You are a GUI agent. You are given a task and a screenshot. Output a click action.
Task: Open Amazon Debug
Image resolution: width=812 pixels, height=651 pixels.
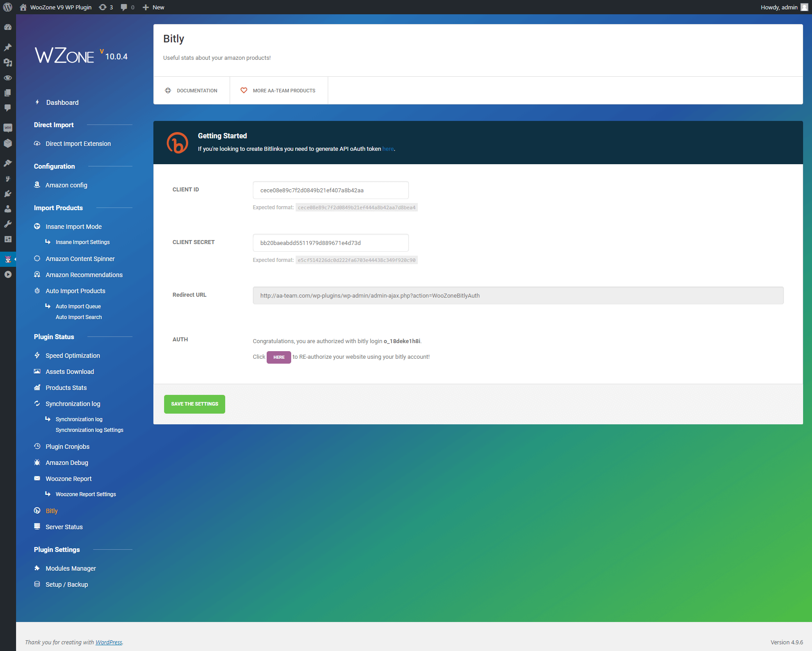click(x=67, y=463)
